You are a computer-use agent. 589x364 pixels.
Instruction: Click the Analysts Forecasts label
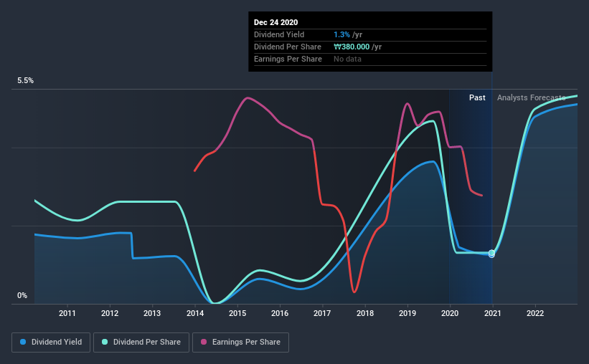[531, 97]
